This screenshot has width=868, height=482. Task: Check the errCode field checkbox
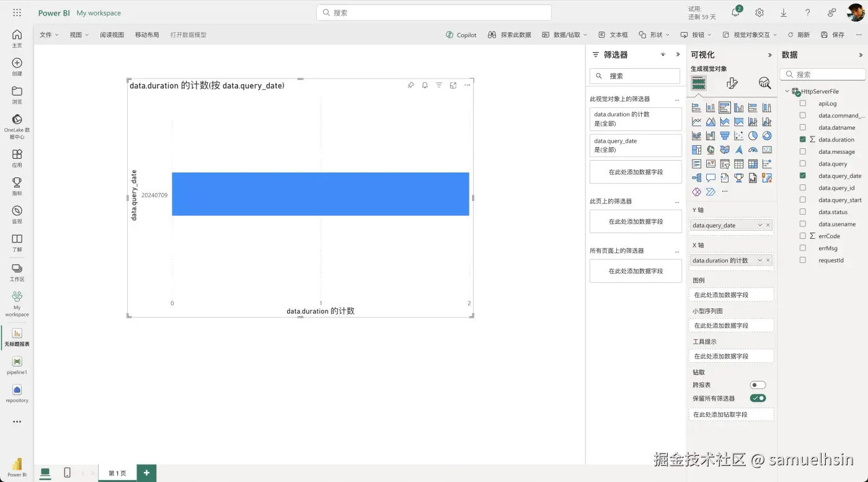[x=803, y=236]
